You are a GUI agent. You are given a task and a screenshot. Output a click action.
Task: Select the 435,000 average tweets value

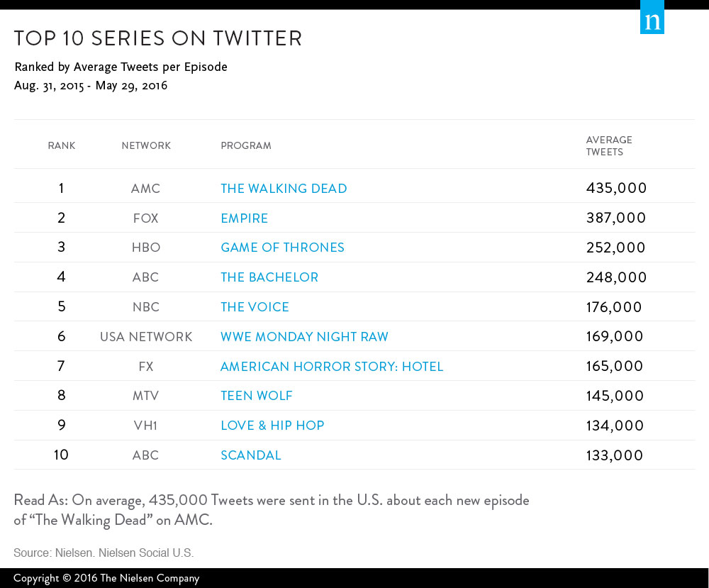616,188
